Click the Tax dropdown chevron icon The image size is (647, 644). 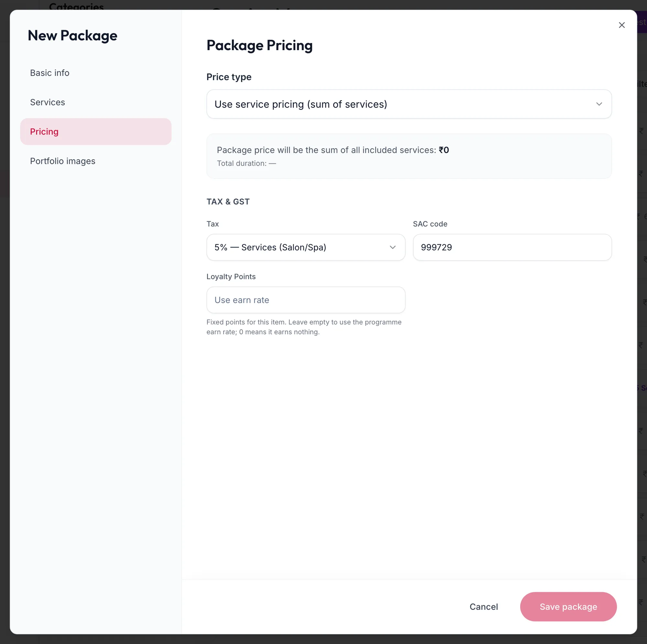[392, 247]
